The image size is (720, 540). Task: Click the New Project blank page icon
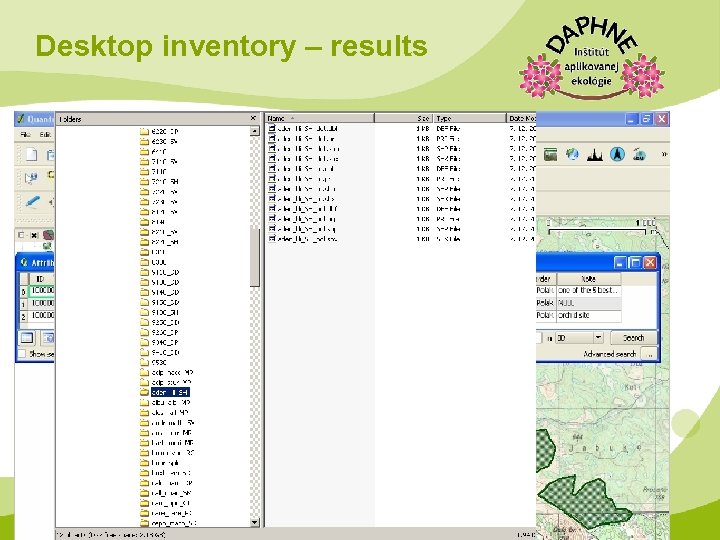[x=31, y=154]
